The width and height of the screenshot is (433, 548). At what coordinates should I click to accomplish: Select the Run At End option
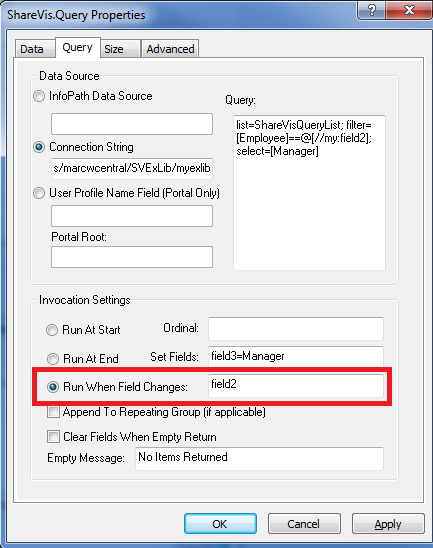52,359
